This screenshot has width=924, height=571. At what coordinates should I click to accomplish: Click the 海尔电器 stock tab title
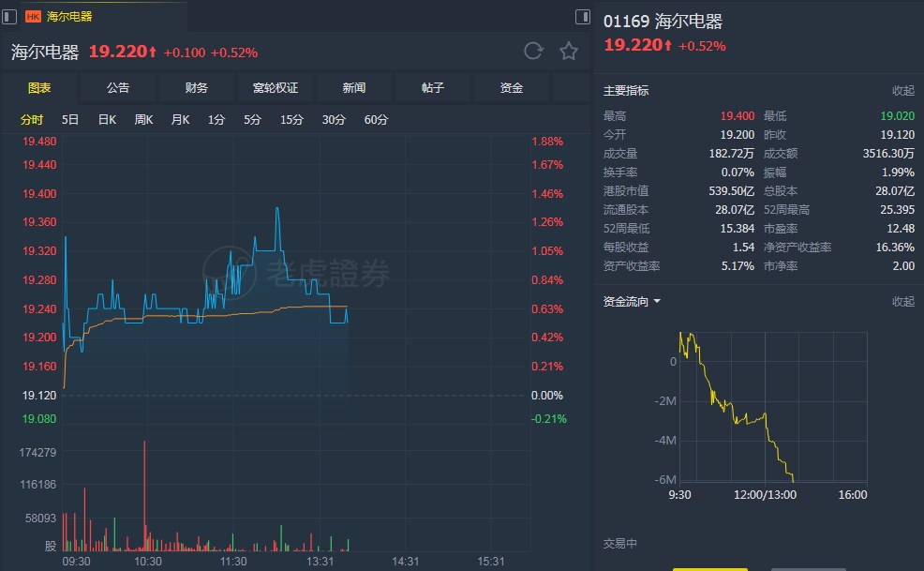(x=69, y=17)
